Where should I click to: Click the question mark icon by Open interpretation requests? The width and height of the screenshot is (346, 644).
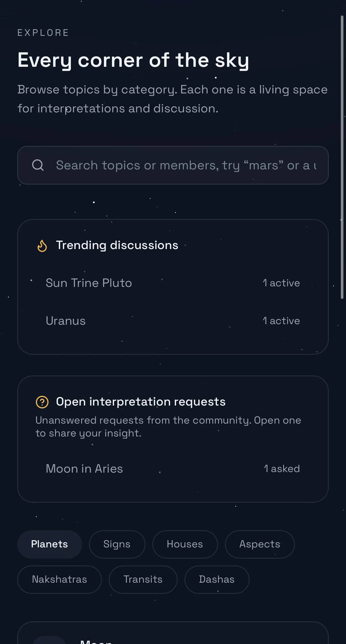click(x=42, y=402)
